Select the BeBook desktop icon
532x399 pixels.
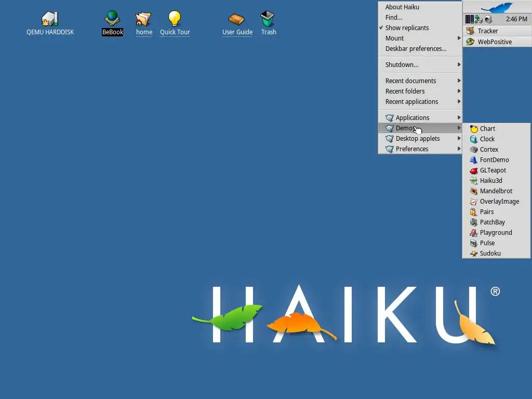[112, 19]
